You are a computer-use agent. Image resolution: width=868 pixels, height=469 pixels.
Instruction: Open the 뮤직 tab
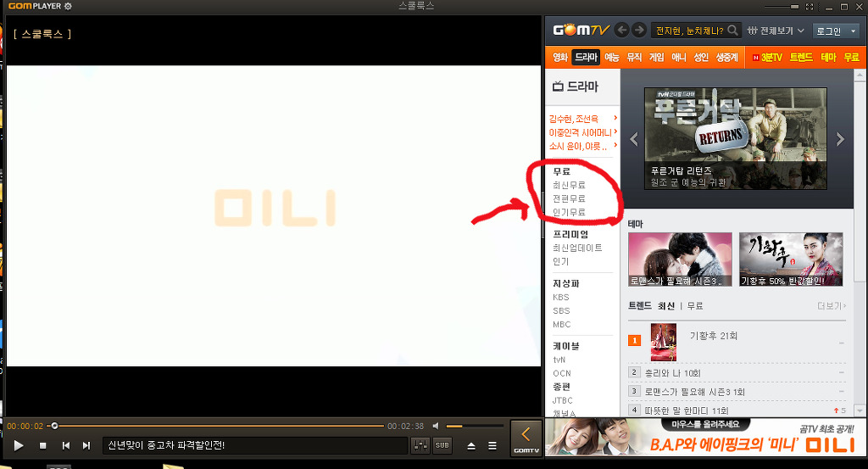(x=634, y=57)
